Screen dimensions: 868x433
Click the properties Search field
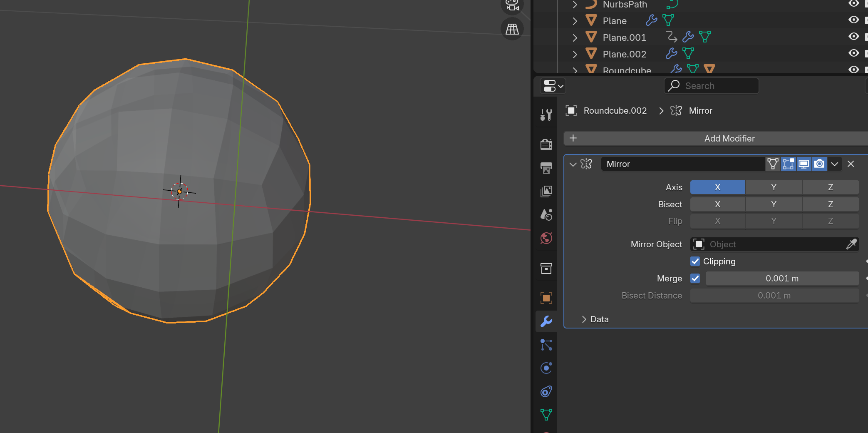(712, 86)
